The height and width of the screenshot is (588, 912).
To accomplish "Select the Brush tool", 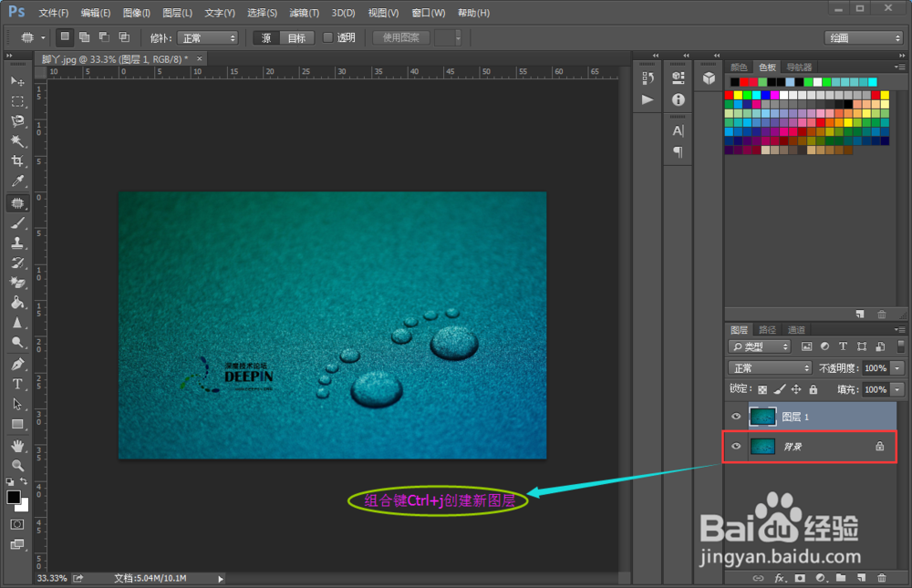I will pos(17,222).
